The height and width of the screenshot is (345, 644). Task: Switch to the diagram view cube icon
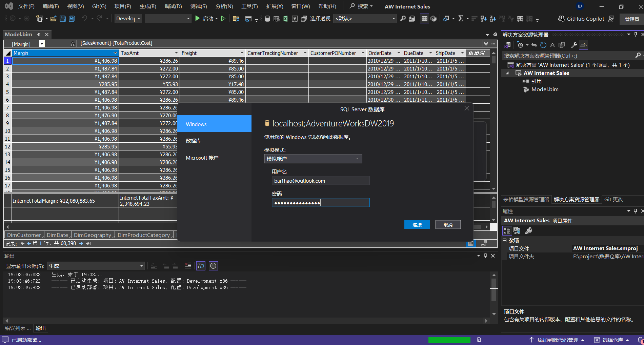point(434,19)
